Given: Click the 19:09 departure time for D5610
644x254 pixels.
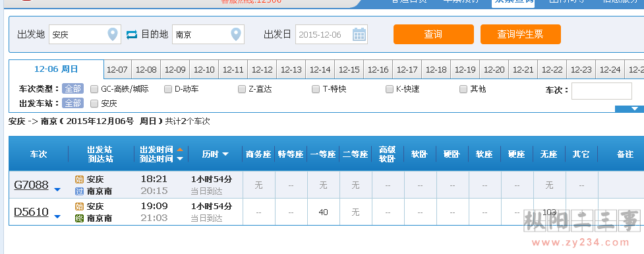Looking at the screenshot, I should coord(154,206).
